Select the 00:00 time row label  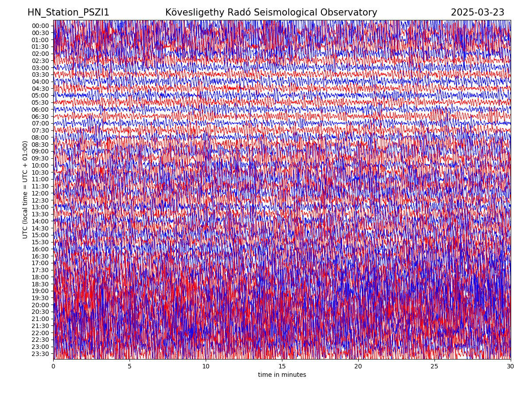tap(40, 26)
